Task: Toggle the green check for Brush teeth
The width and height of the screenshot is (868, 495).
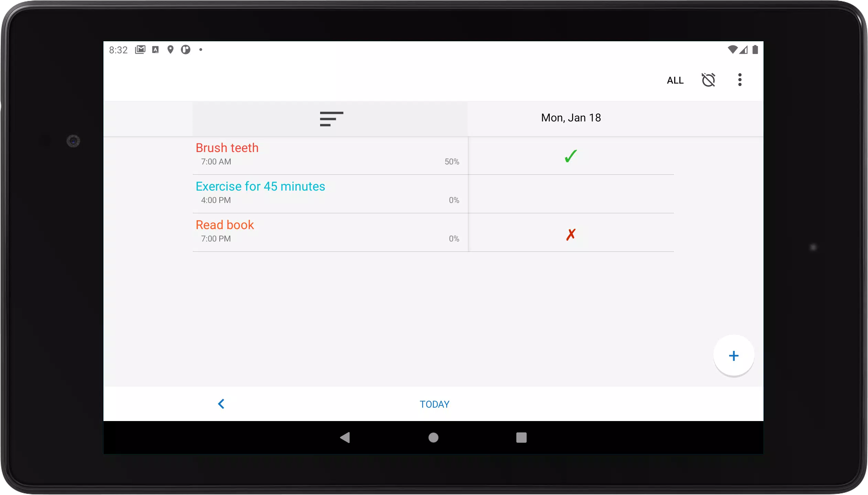Action: 571,156
